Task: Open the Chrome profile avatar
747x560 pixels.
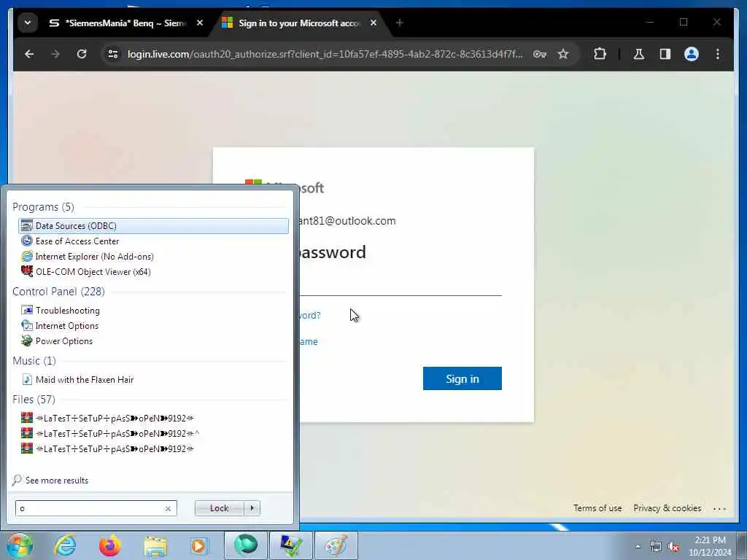Action: pyautogui.click(x=692, y=54)
